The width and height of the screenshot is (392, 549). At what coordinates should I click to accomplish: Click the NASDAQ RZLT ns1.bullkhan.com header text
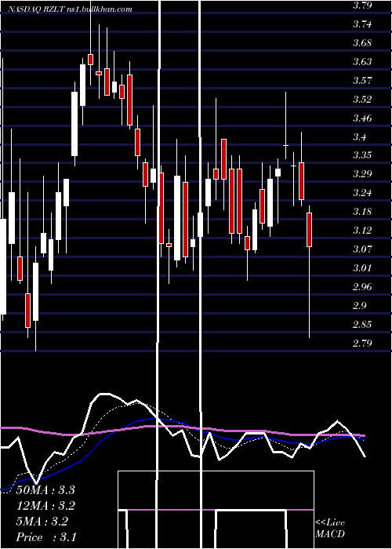(x=69, y=9)
